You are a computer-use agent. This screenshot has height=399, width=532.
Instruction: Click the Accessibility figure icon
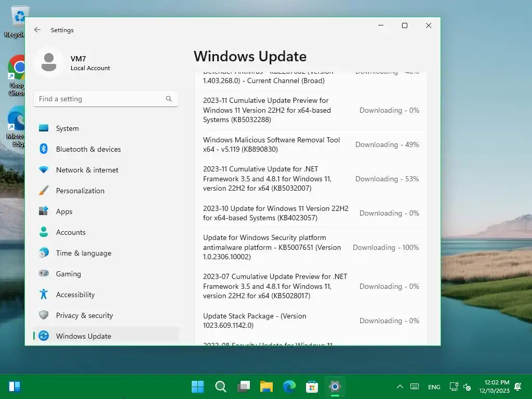pos(44,294)
